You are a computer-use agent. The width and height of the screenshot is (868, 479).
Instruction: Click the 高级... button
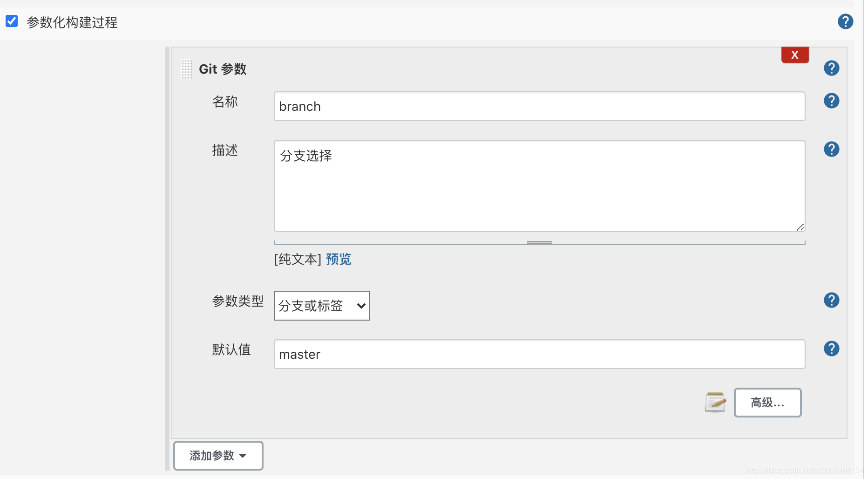pos(767,402)
